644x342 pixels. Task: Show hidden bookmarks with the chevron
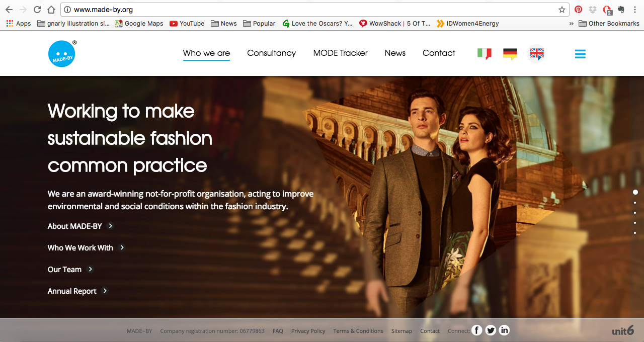tap(571, 23)
